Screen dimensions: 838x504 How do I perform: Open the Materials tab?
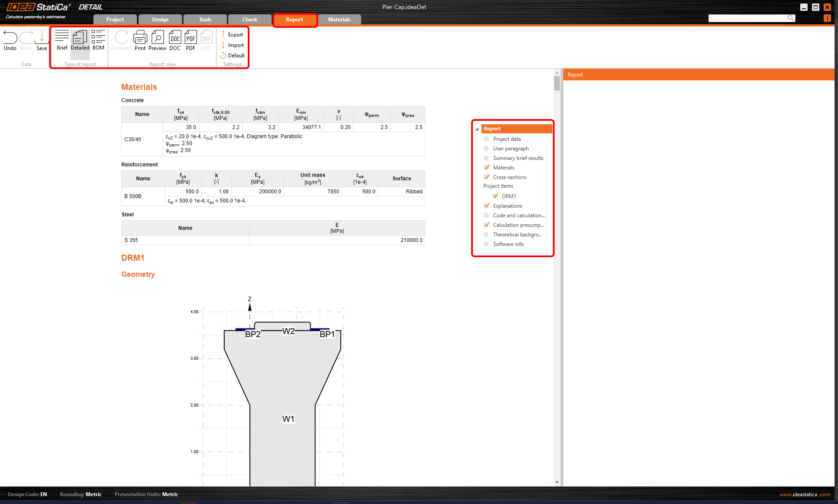pos(339,20)
